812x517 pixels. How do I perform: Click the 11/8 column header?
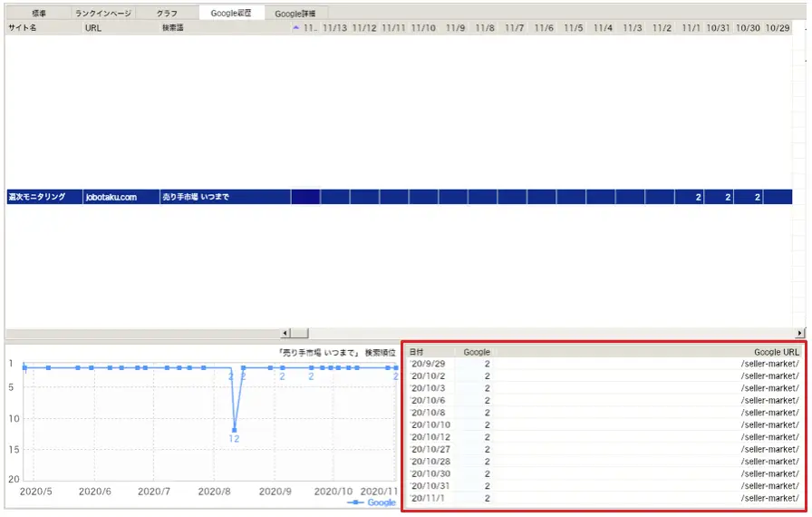[484, 28]
